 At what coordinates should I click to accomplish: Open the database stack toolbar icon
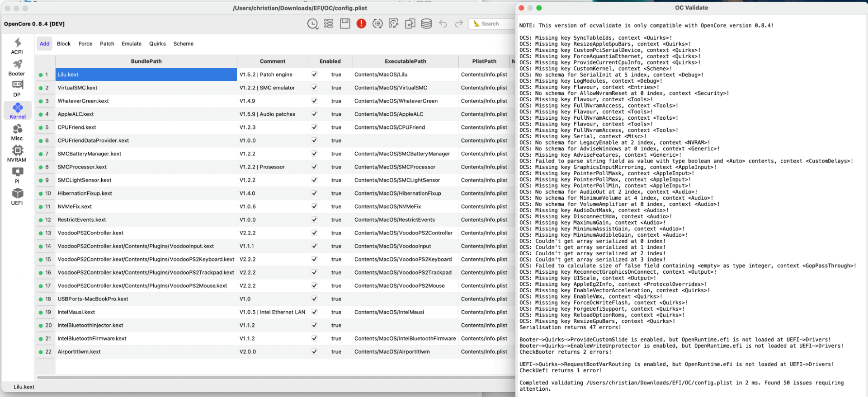pos(426,23)
